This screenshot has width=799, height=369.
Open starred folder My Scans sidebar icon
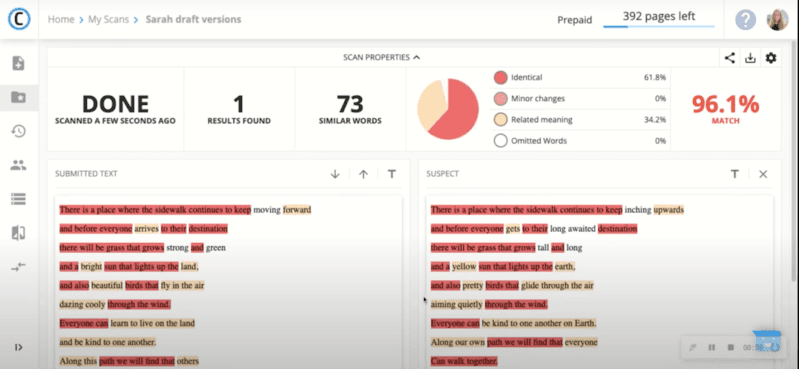point(18,97)
